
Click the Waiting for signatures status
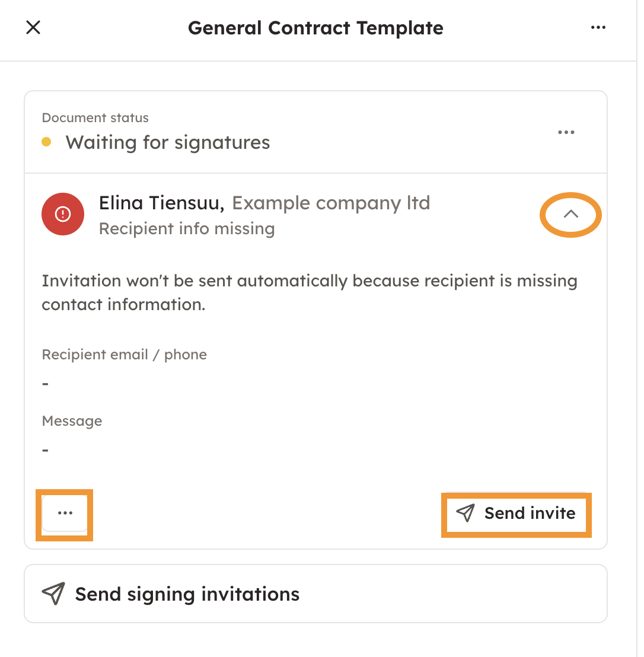pyautogui.click(x=168, y=142)
